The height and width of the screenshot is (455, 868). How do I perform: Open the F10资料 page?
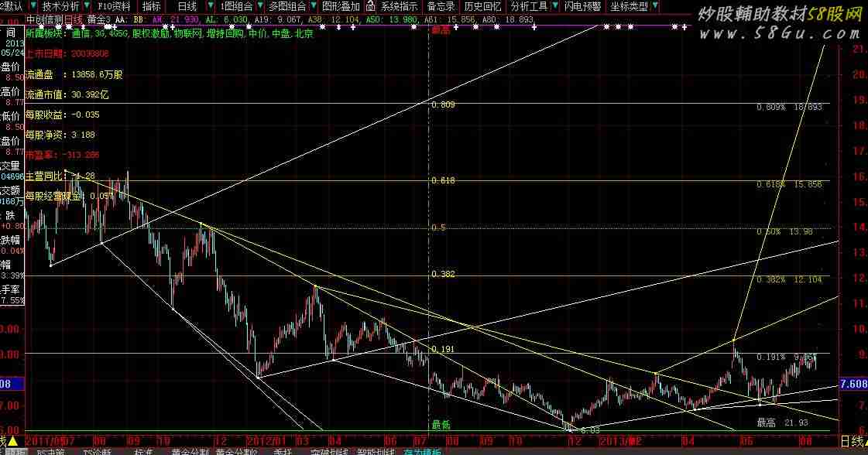(x=114, y=6)
